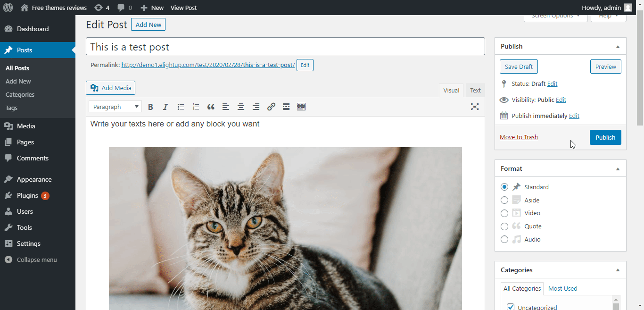
Task: Collapse the Publish panel
Action: [x=618, y=46]
